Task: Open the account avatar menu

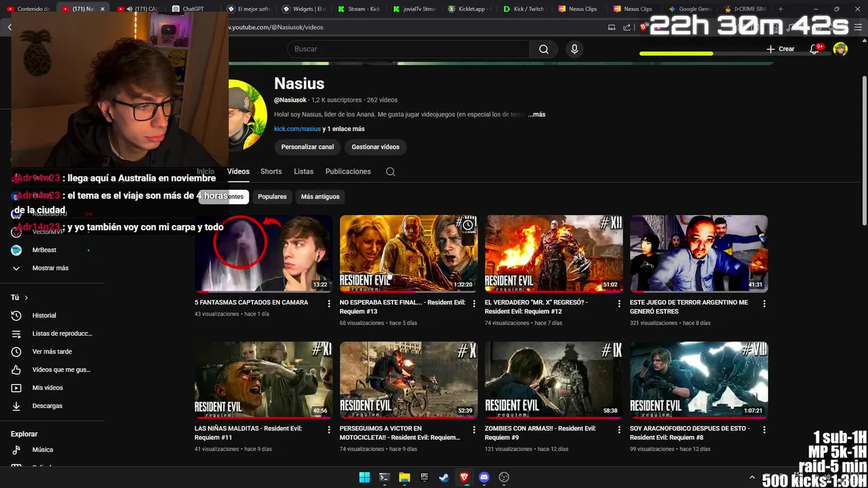Action: coord(840,49)
